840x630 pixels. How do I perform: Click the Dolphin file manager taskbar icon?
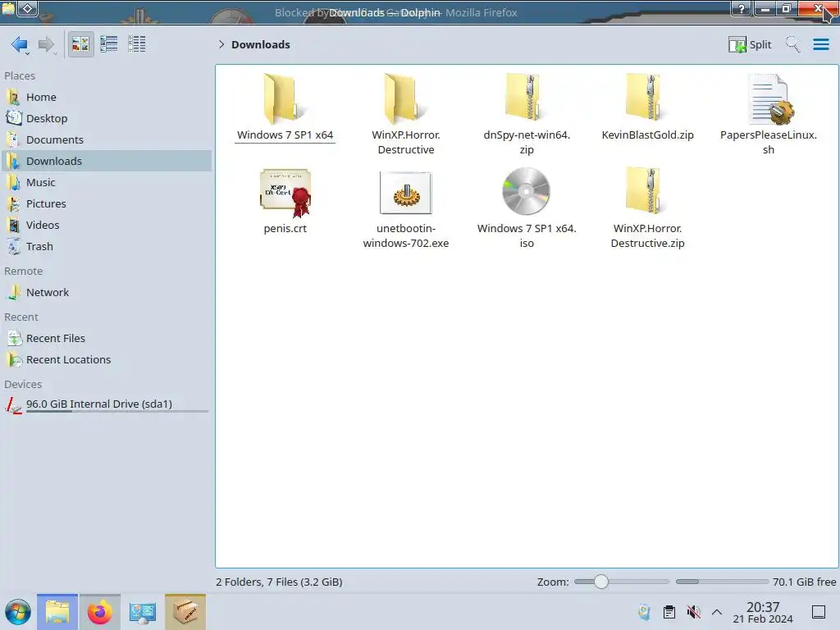click(57, 612)
